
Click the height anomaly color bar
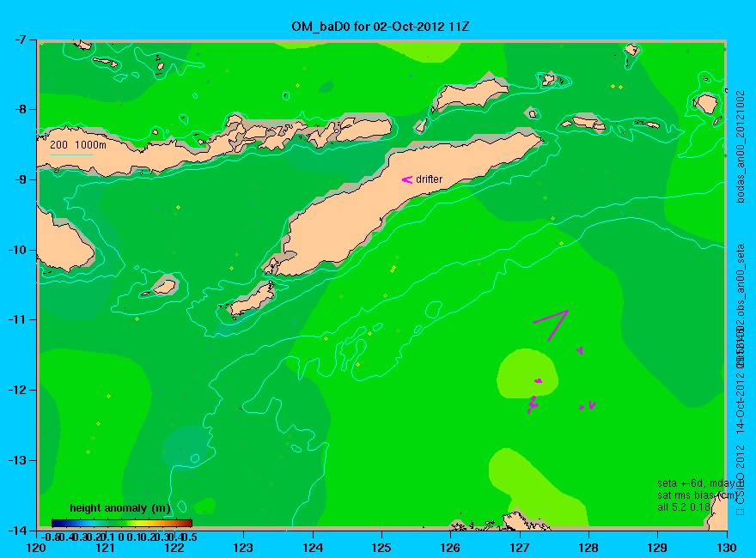click(x=122, y=523)
